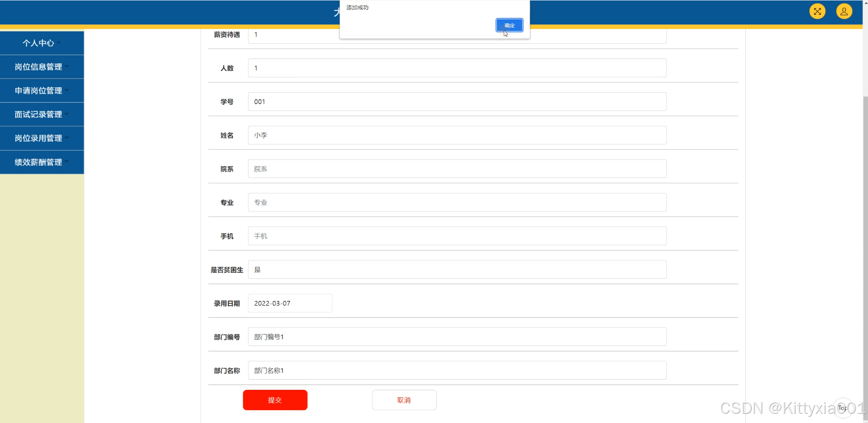Viewport: 868px width, 423px height.
Task: Cancel the form with the 取消 button
Action: tap(404, 400)
